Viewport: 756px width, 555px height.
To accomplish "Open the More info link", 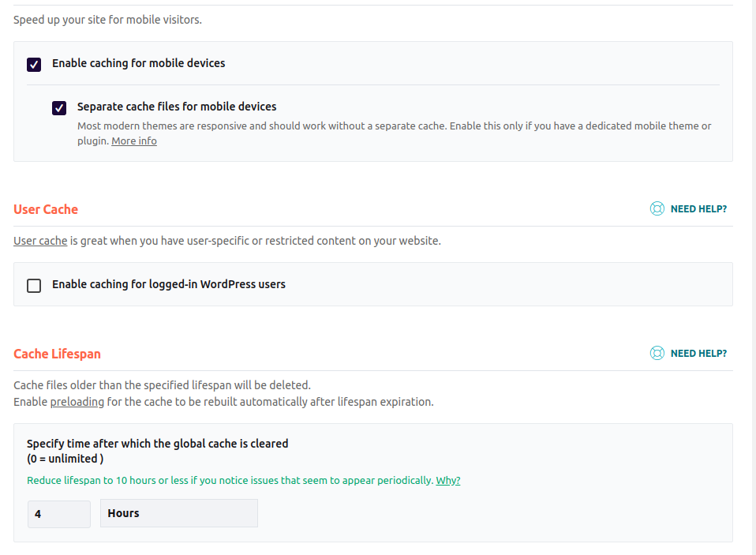I will click(133, 141).
